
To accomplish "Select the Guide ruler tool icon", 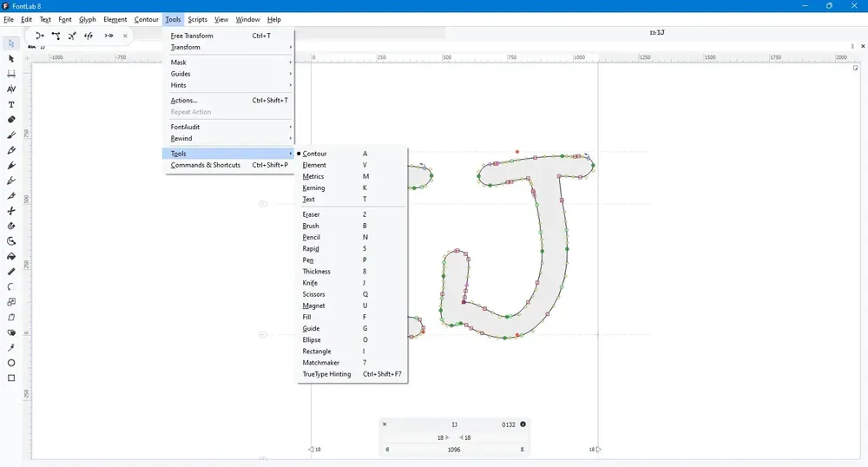I will point(11,272).
